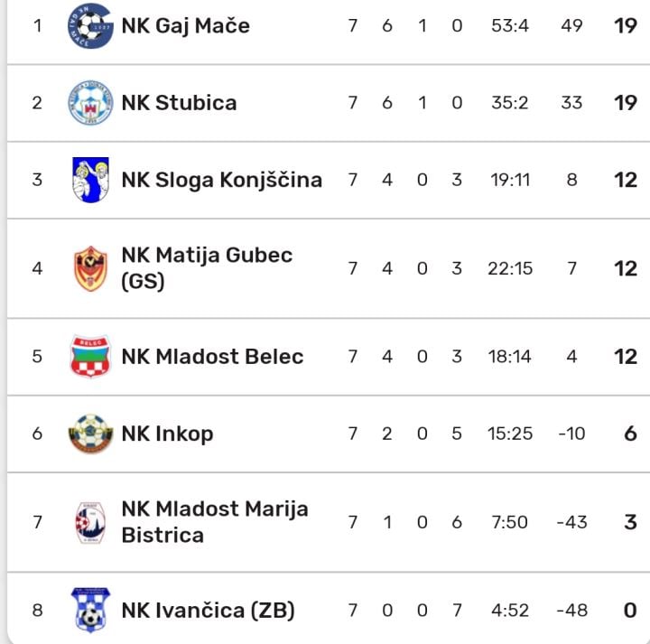Viewport: 650px width, 644px height.
Task: Click the 53:4 goal ratio for Gaj Mače
Action: 509,26
